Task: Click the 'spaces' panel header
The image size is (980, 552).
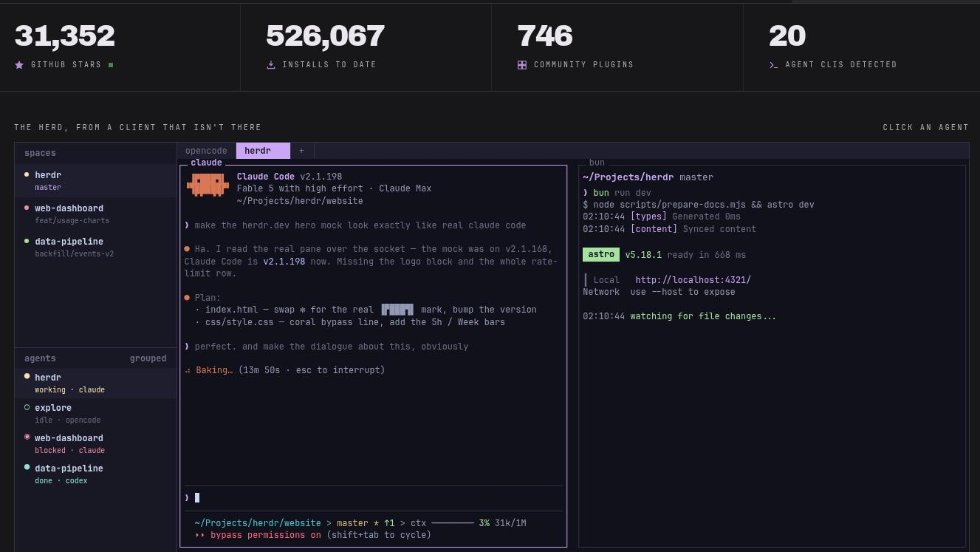Action: point(40,153)
